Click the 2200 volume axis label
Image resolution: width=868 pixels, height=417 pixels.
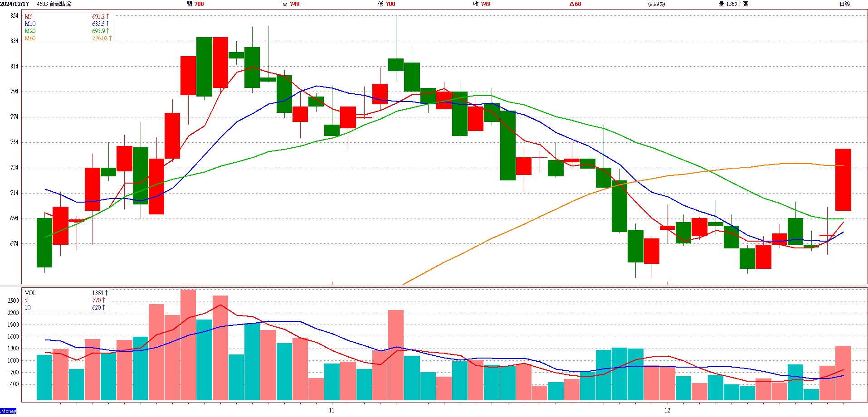(13, 313)
